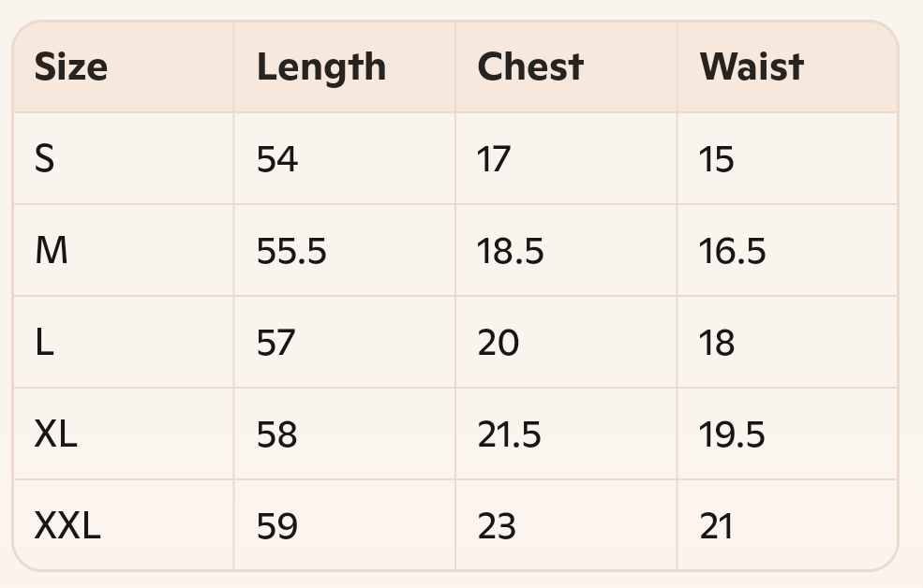Click the length value 57
Screen dimensions: 923x588
[275, 342]
